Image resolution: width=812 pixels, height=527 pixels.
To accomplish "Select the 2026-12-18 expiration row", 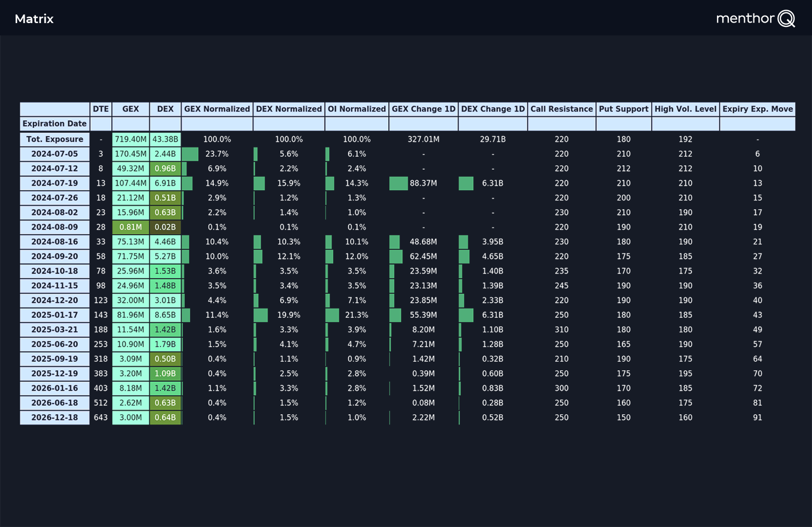I will pyautogui.click(x=54, y=418).
